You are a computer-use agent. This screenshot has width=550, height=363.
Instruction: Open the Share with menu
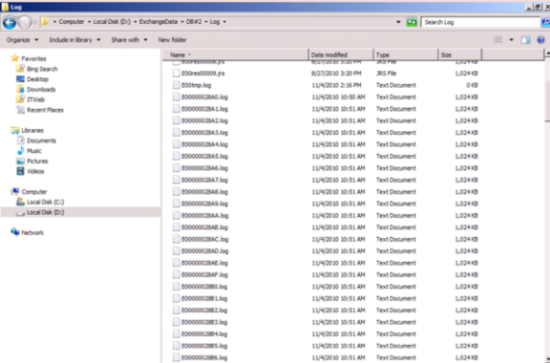click(129, 40)
